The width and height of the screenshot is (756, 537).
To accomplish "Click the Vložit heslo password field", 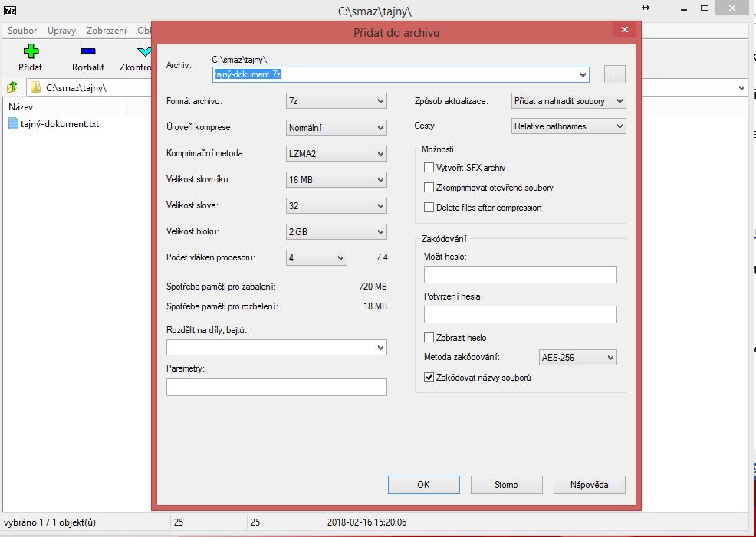I will 520,275.
